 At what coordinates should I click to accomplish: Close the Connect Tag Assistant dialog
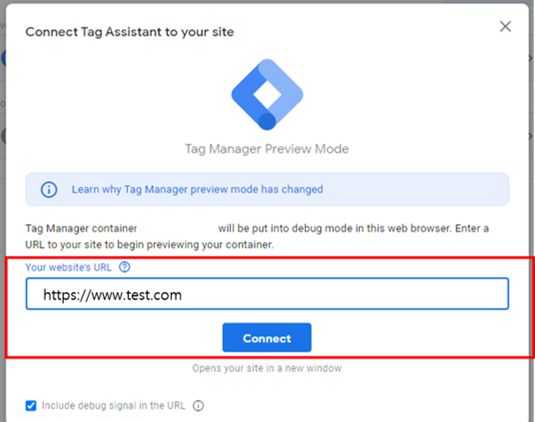coord(505,26)
